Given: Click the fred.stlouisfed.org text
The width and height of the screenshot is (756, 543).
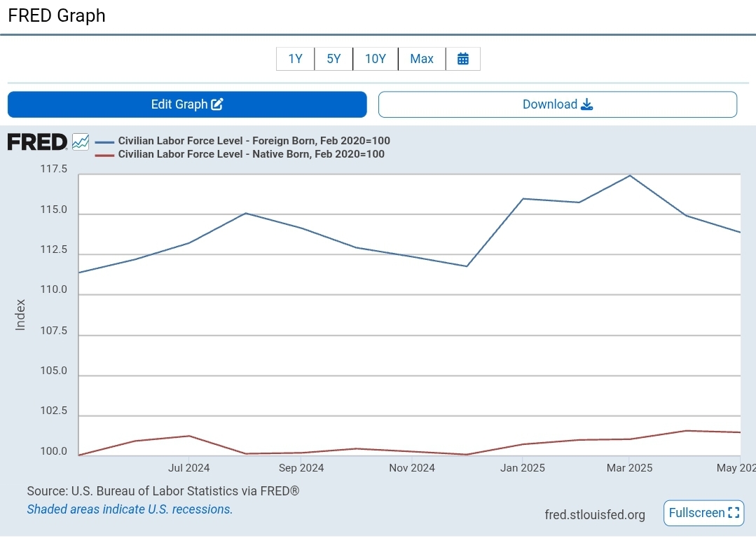Looking at the screenshot, I should click(x=594, y=514).
